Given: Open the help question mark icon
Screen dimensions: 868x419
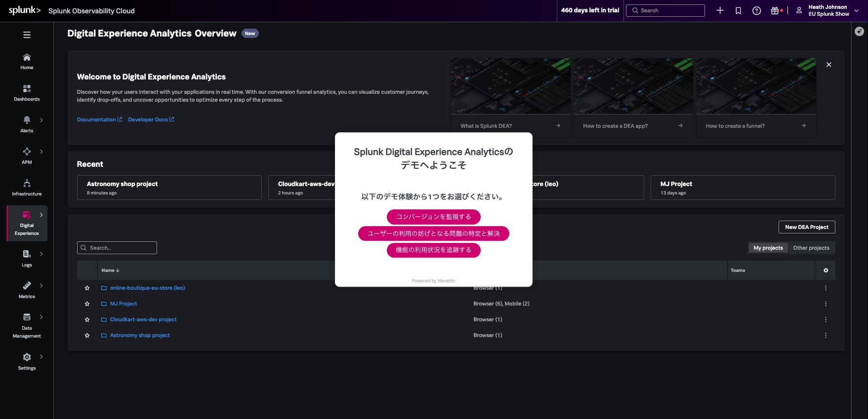Looking at the screenshot, I should tap(756, 10).
